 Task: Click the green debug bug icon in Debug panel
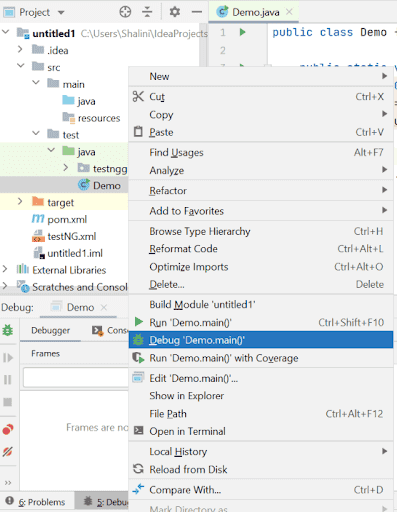click(8, 330)
